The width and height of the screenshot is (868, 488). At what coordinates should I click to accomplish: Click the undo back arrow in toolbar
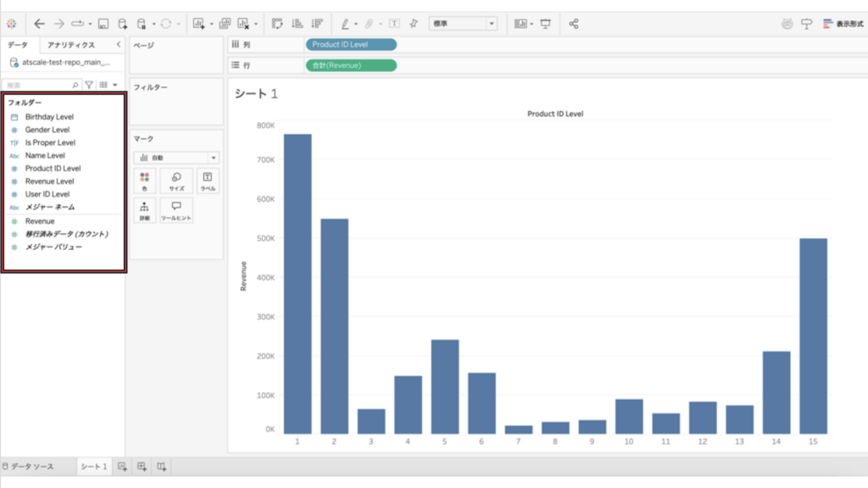pyautogui.click(x=39, y=24)
